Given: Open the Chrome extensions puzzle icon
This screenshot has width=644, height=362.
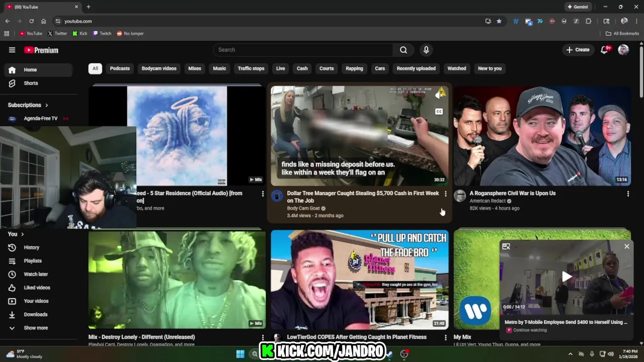Looking at the screenshot, I should (588, 21).
